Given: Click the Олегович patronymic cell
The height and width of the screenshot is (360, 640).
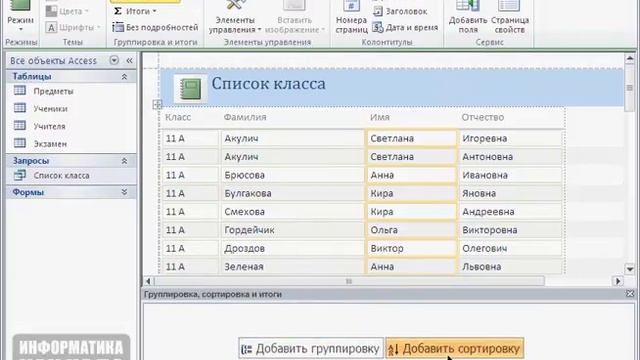Looking at the screenshot, I should click(511, 249).
